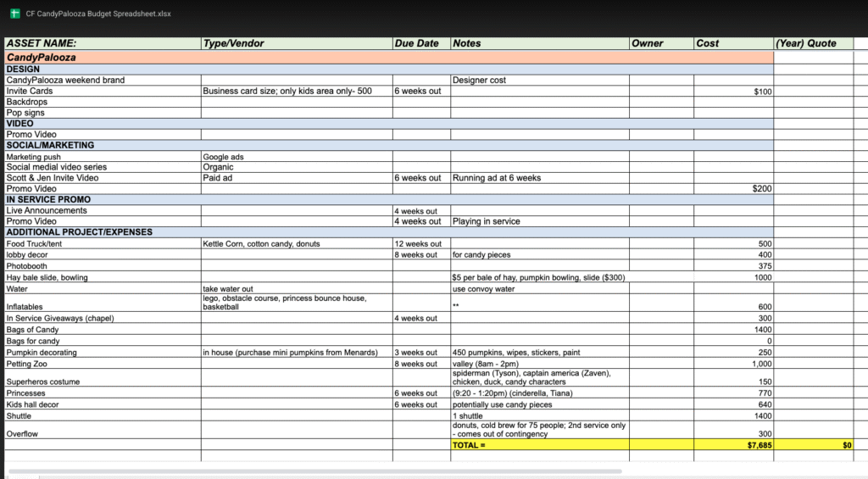Select the Social medial video series cell
868x479 pixels.
[103, 167]
